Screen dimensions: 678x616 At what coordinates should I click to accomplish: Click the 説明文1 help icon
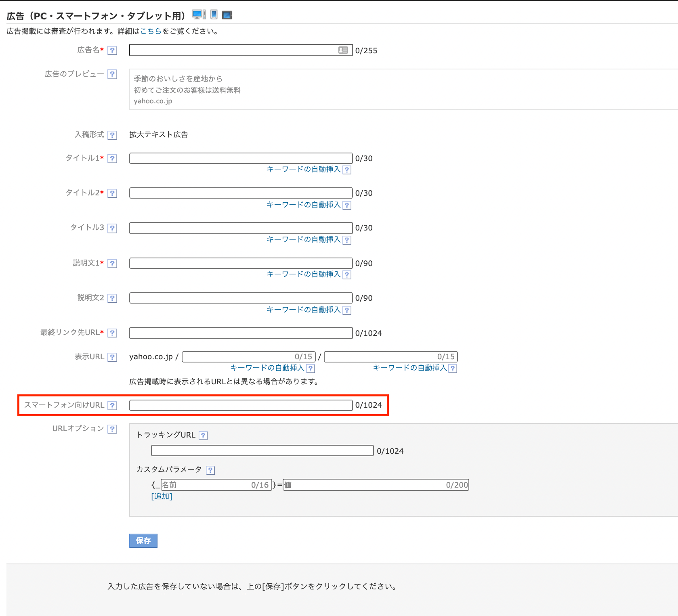pos(113,263)
